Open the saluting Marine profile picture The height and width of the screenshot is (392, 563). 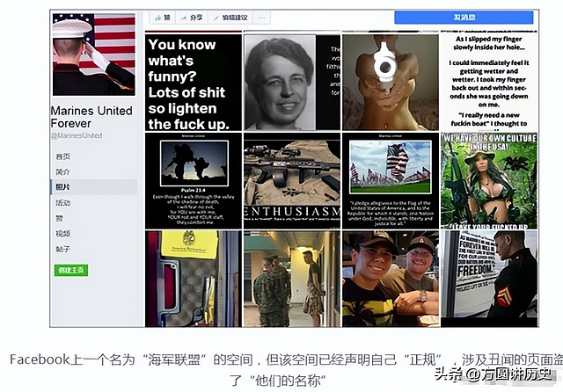pyautogui.click(x=94, y=54)
